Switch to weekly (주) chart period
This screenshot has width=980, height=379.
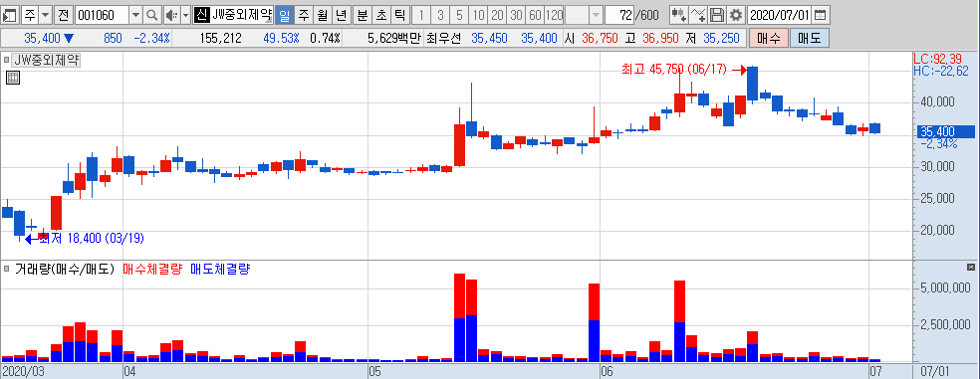[x=303, y=14]
